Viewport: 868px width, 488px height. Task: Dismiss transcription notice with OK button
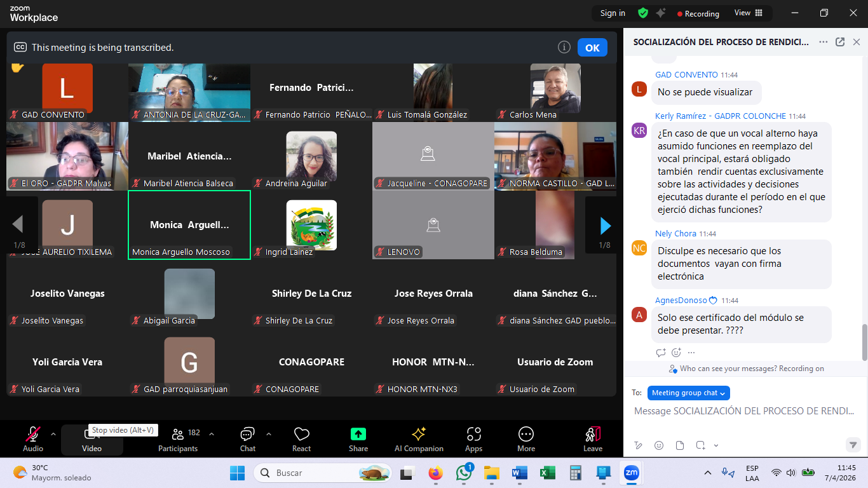(592, 48)
